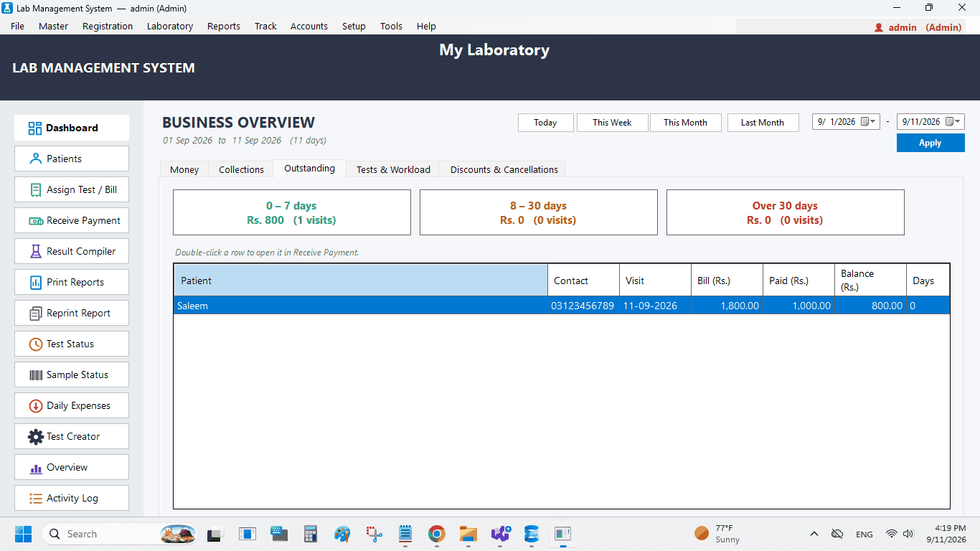Image resolution: width=980 pixels, height=551 pixels.
Task: Open the Registration menu
Action: (108, 26)
